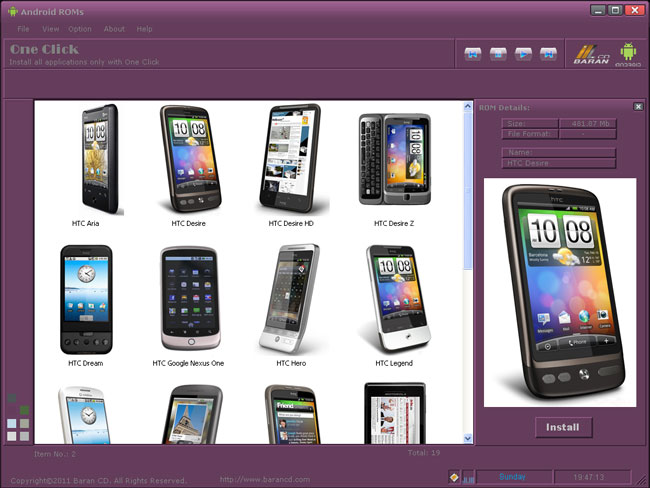The width and height of the screenshot is (650, 488).
Task: Select the HTC Aria phone thumbnail
Action: tap(100, 159)
